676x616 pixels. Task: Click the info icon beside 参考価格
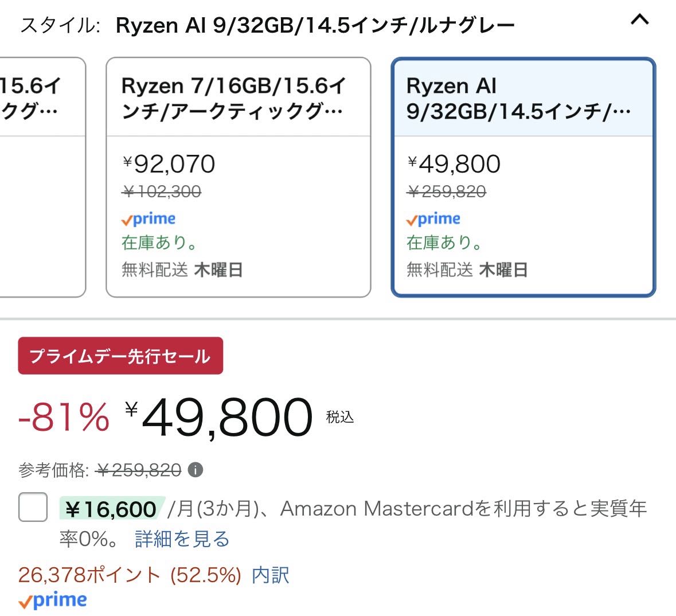[196, 470]
